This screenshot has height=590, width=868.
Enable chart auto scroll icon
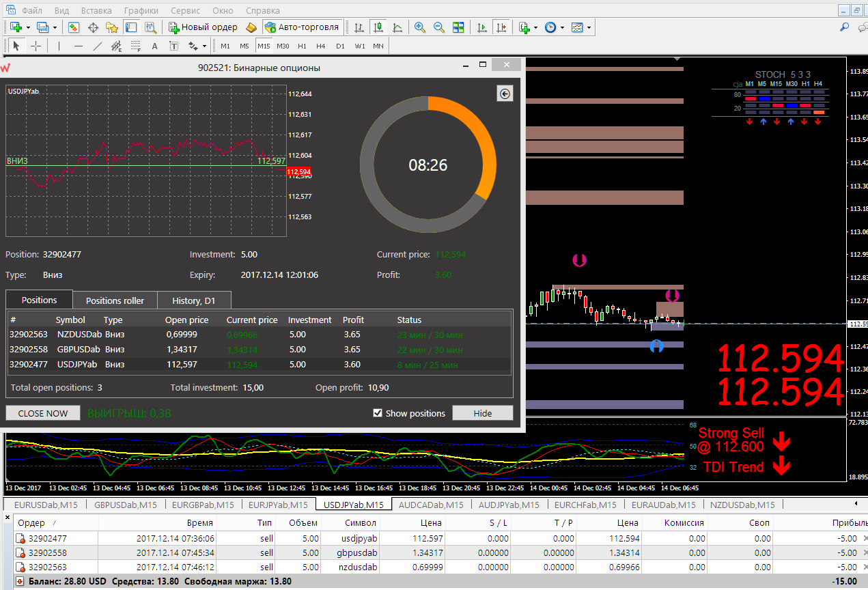tap(482, 27)
